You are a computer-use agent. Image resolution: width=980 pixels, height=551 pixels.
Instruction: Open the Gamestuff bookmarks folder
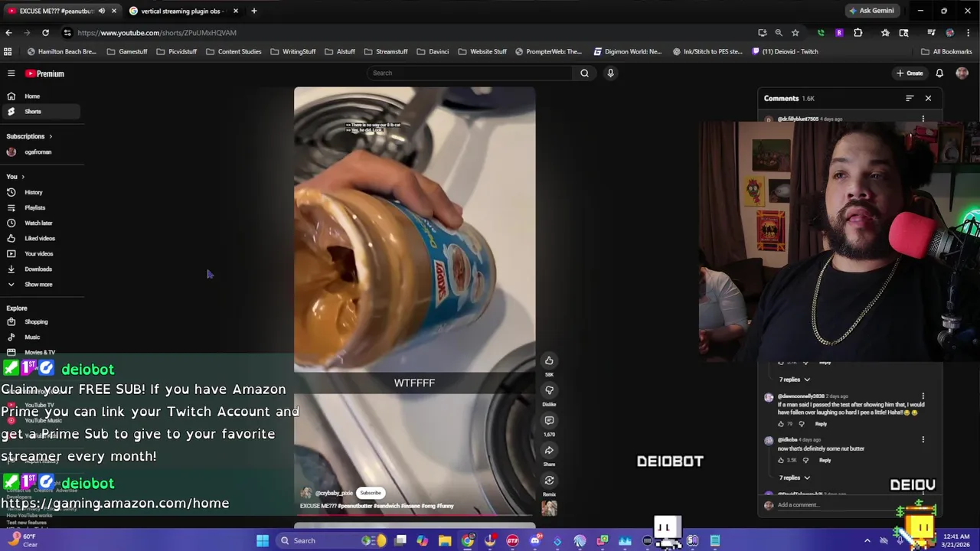(127, 52)
